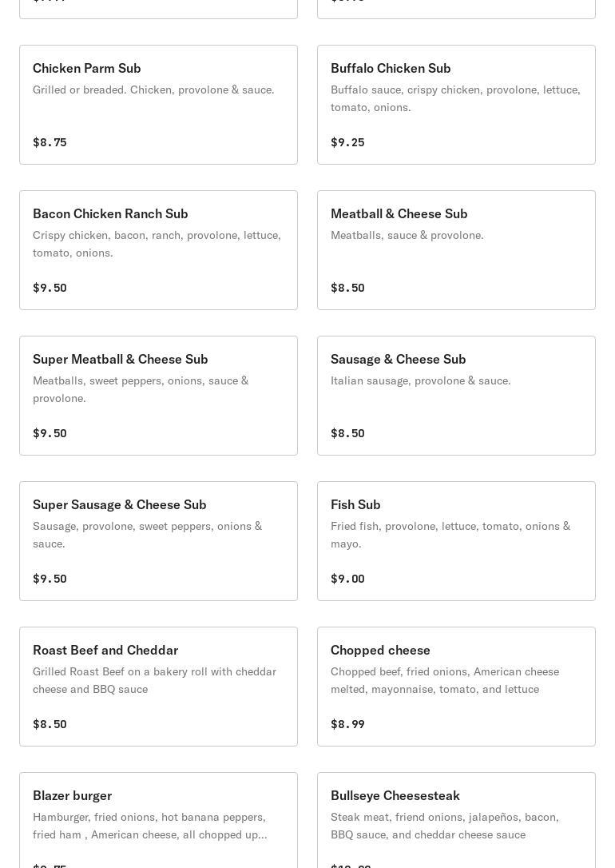615x868 pixels.
Task: Click the $9.00 price under Fish Sub
Action: [347, 579]
